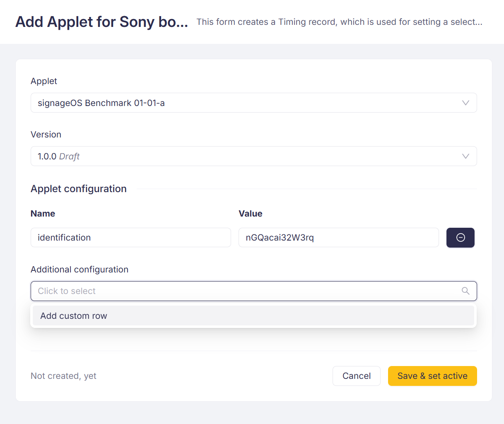Click the truncated Timing record description text
This screenshot has width=504, height=424.
tap(339, 22)
